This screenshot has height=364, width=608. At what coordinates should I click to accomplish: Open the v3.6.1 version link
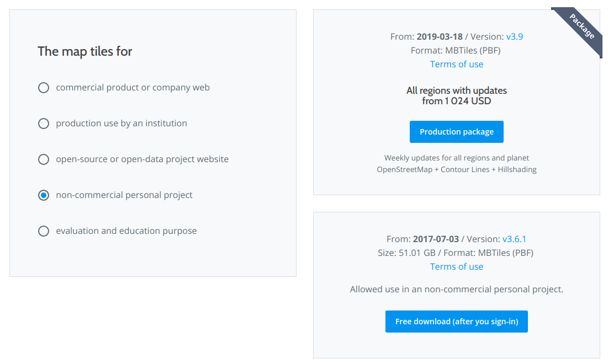coord(514,239)
